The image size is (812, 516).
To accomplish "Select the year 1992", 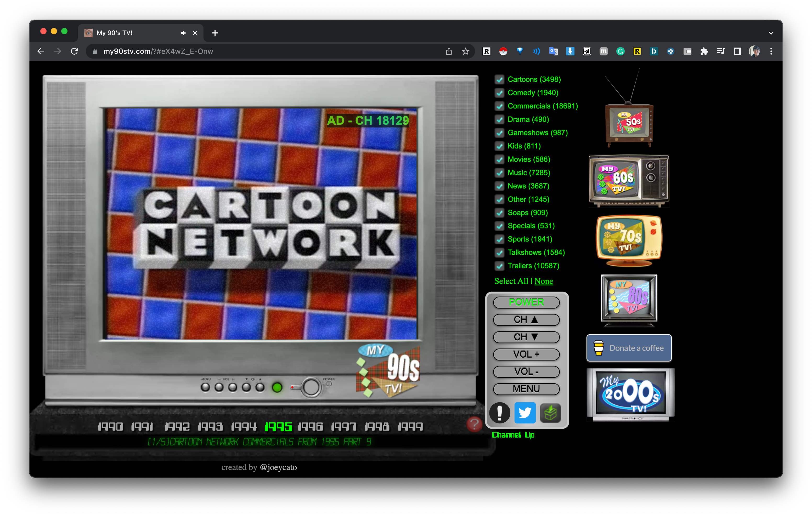I will pyautogui.click(x=177, y=427).
